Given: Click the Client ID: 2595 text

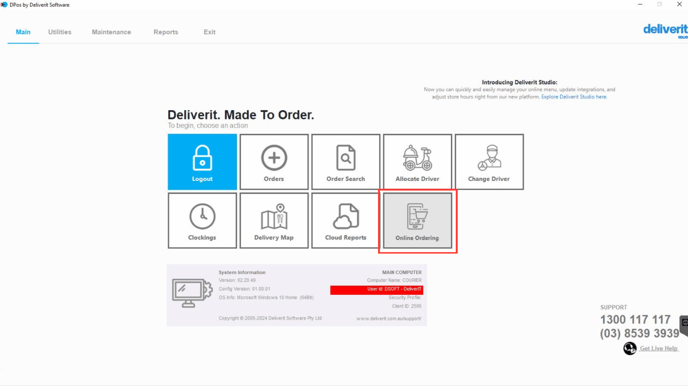Looking at the screenshot, I should (407, 306).
